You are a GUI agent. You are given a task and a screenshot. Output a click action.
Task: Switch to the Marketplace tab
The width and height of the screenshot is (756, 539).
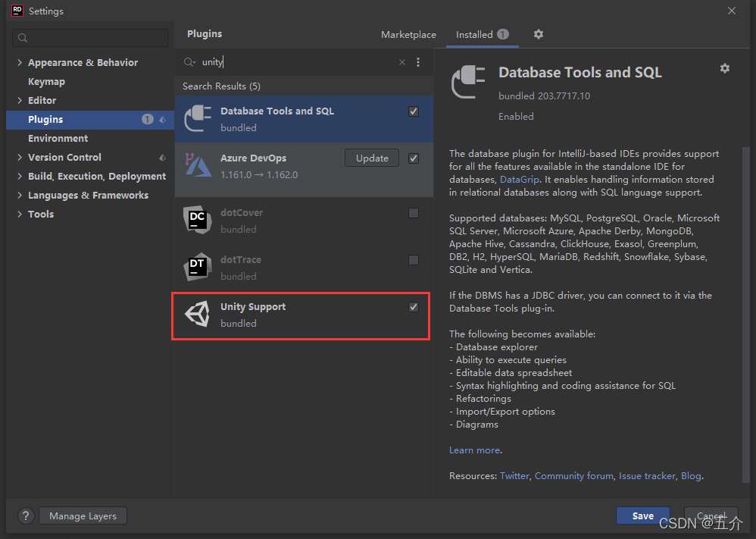tap(408, 35)
